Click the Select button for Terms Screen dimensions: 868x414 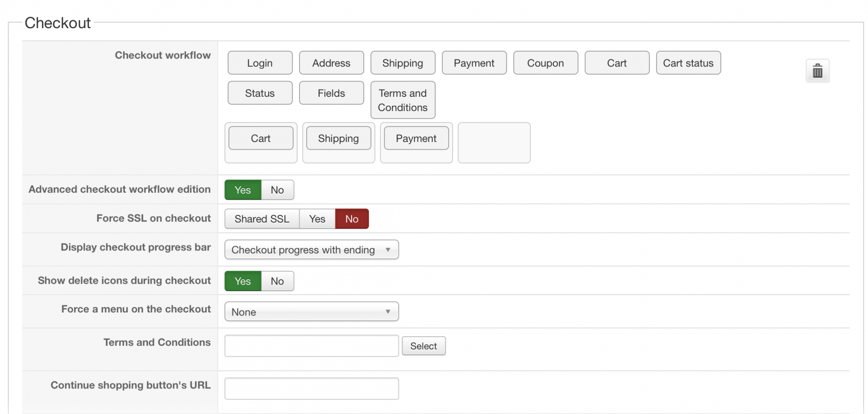coord(423,346)
